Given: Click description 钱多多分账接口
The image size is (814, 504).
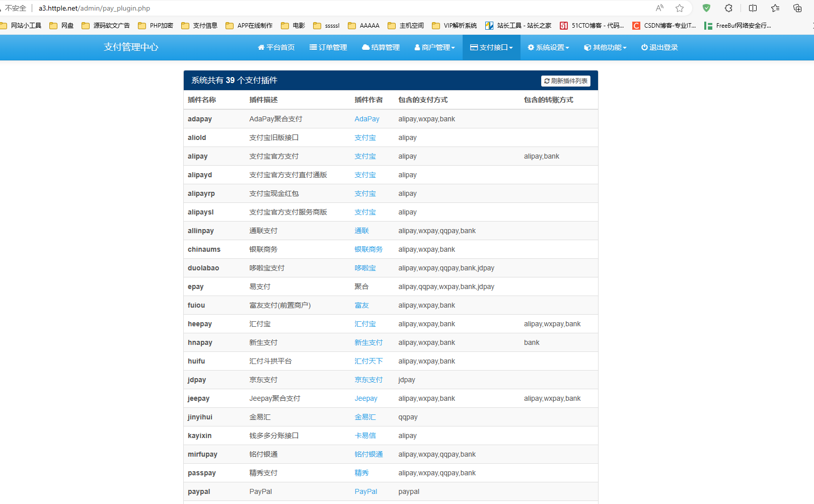Looking at the screenshot, I should click(x=274, y=436).
